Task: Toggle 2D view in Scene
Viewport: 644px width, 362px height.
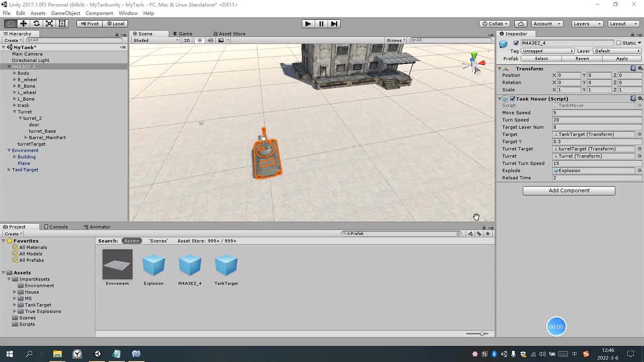Action: [x=187, y=40]
